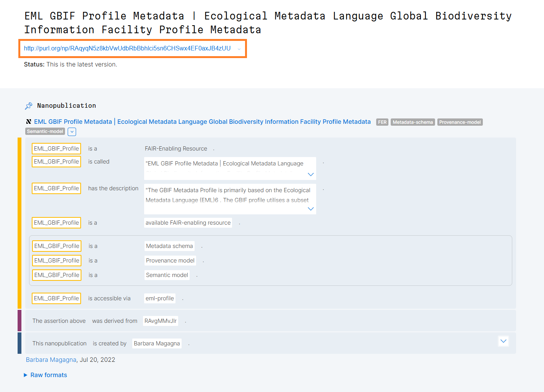Click the 'is called' predicate text

coord(99,162)
